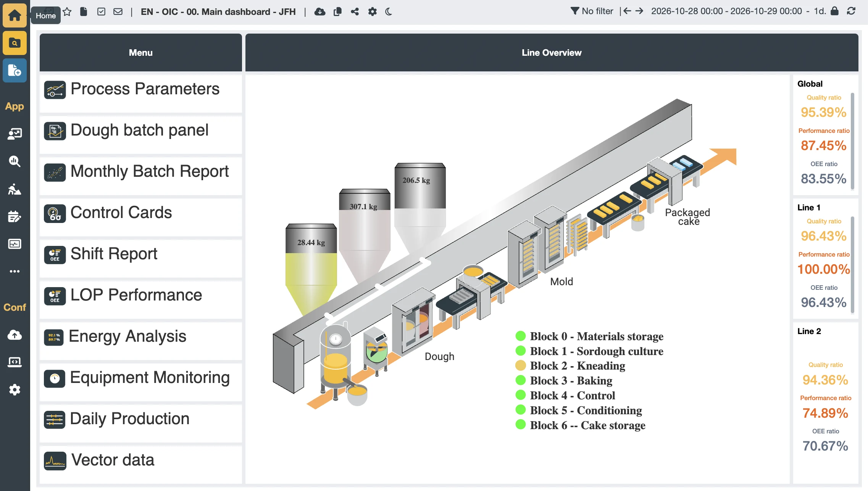Click the Line 1 panel scrollbar

pos(852,265)
